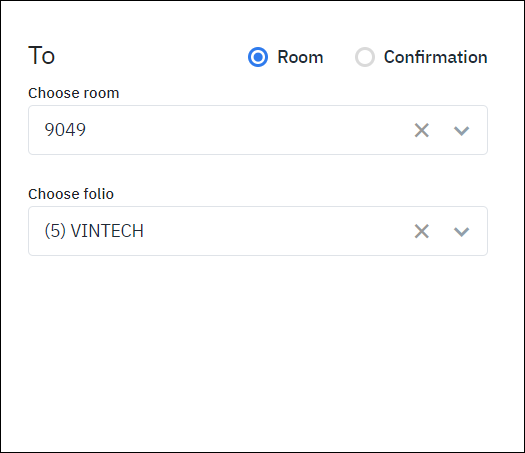Click the To section heading
Image resolution: width=525 pixels, height=453 pixels.
coord(42,56)
